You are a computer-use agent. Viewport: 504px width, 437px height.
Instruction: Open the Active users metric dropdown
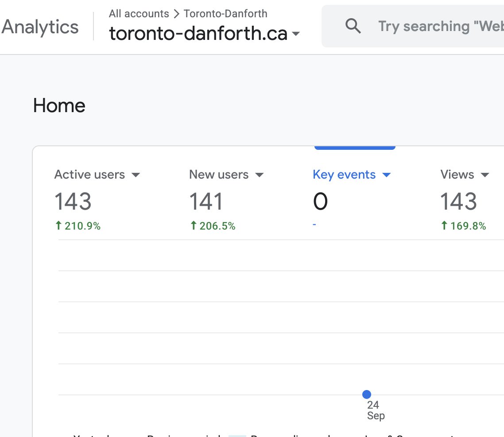(x=136, y=175)
